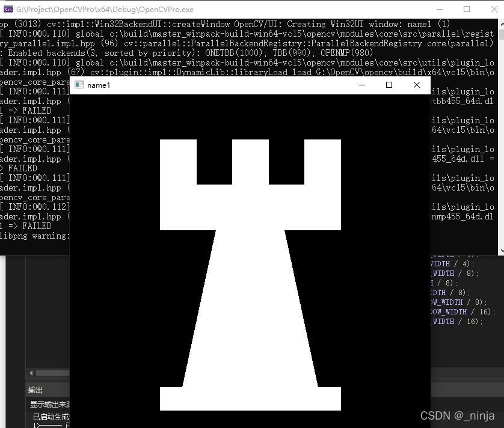Click the 显示输出来源 label
This screenshot has height=428, width=504.
point(49,404)
